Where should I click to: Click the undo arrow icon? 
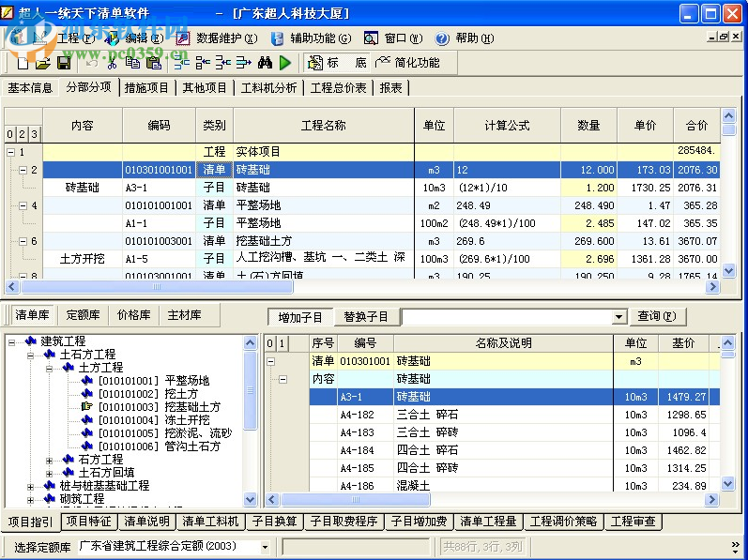92,63
